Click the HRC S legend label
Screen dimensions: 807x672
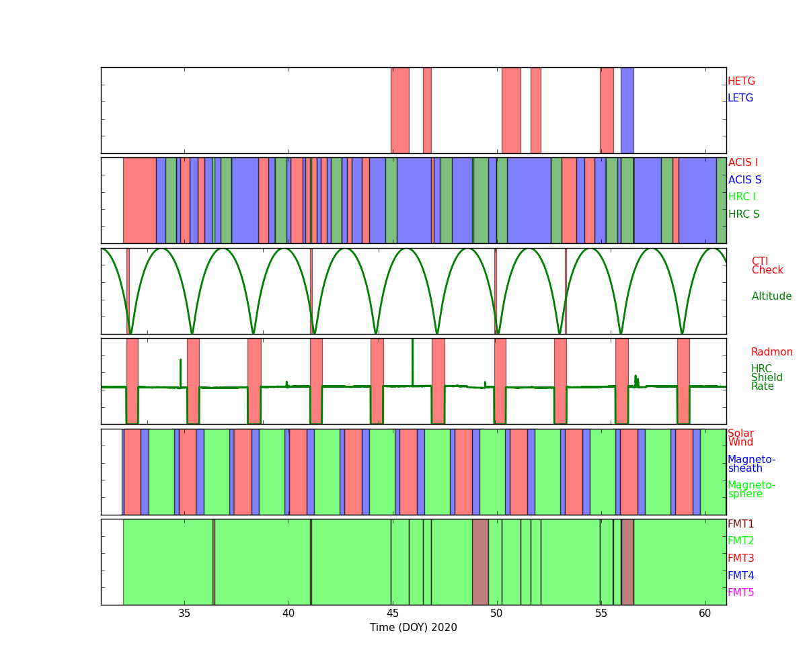743,214
